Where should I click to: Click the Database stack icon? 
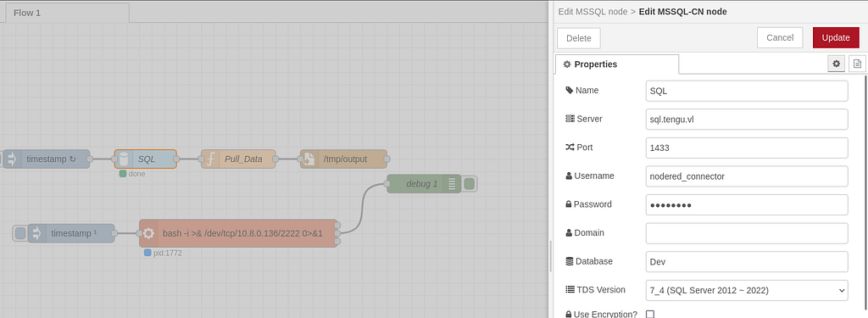(569, 261)
